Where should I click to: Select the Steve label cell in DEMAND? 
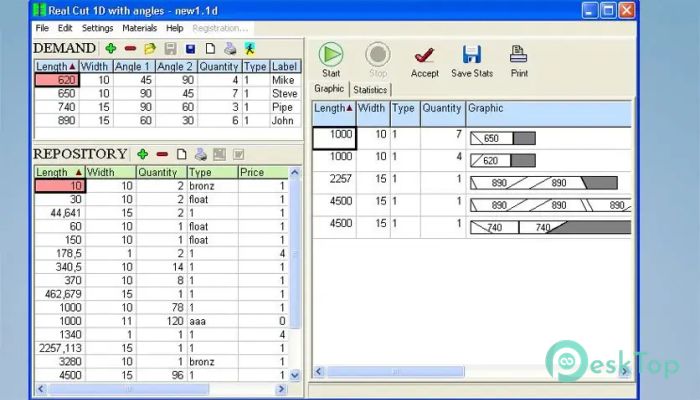coord(285,94)
